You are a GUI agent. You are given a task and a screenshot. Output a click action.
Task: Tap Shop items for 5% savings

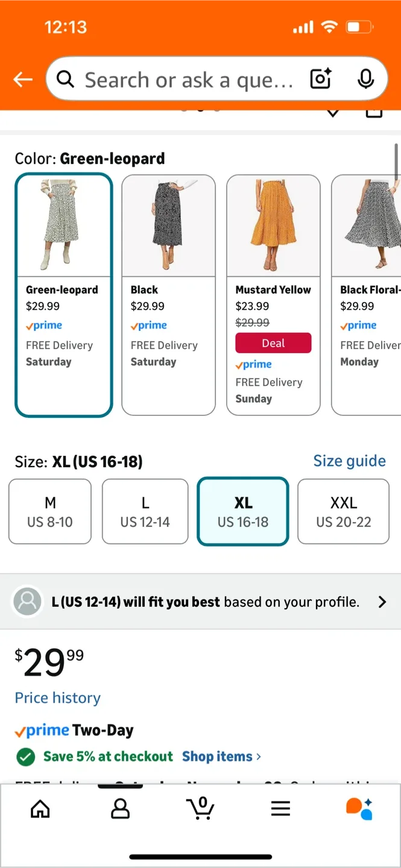pos(217,756)
